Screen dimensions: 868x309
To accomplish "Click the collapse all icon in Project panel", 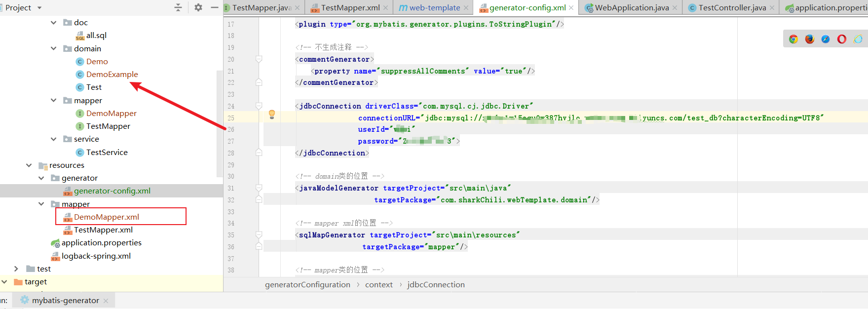I will [178, 7].
